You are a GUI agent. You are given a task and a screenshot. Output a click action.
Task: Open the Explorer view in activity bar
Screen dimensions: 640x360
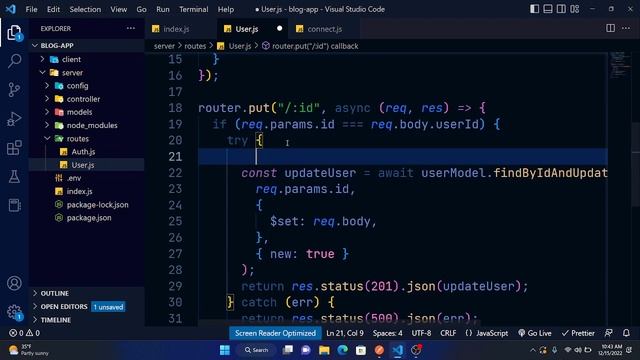(14, 33)
